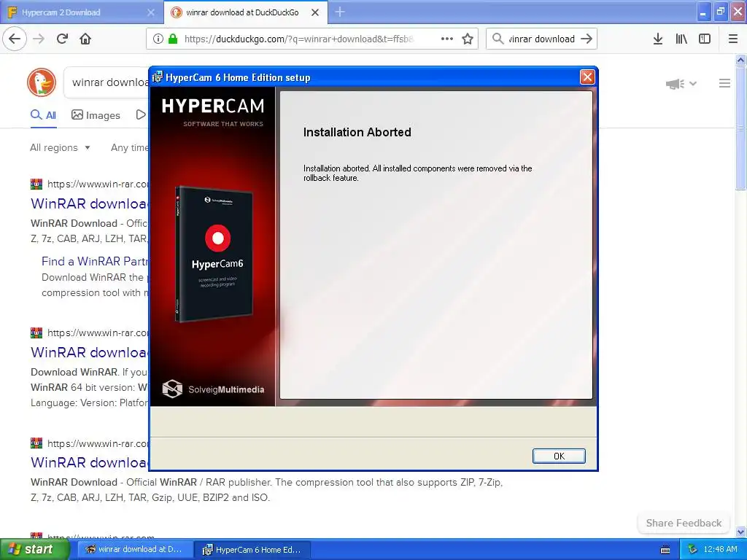Open third WinRAR download result link
The height and width of the screenshot is (560, 747).
click(89, 462)
